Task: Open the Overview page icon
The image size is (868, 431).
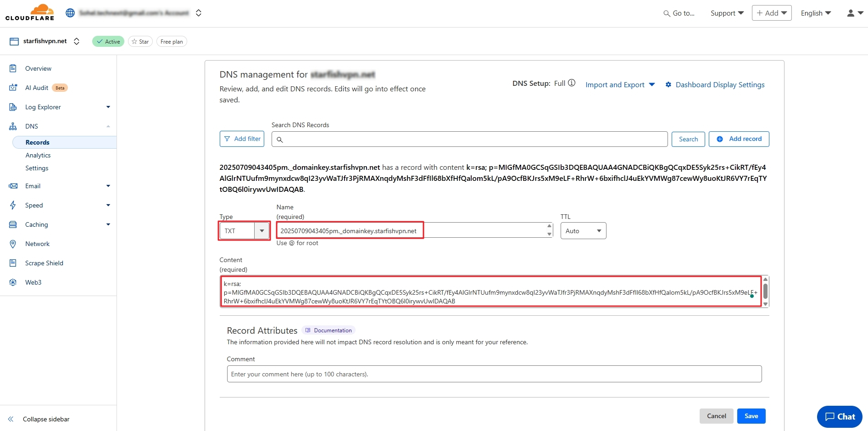Action: click(x=13, y=68)
